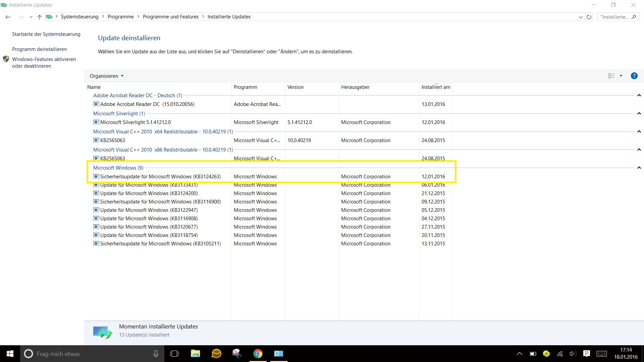The height and width of the screenshot is (362, 644).
Task: Open Chrome from the taskbar
Action: [258, 354]
